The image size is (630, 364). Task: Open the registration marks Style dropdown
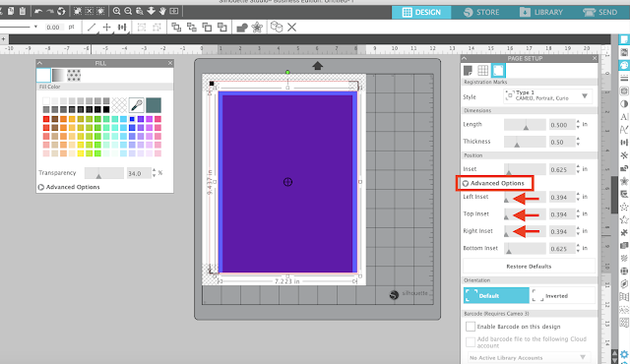547,96
